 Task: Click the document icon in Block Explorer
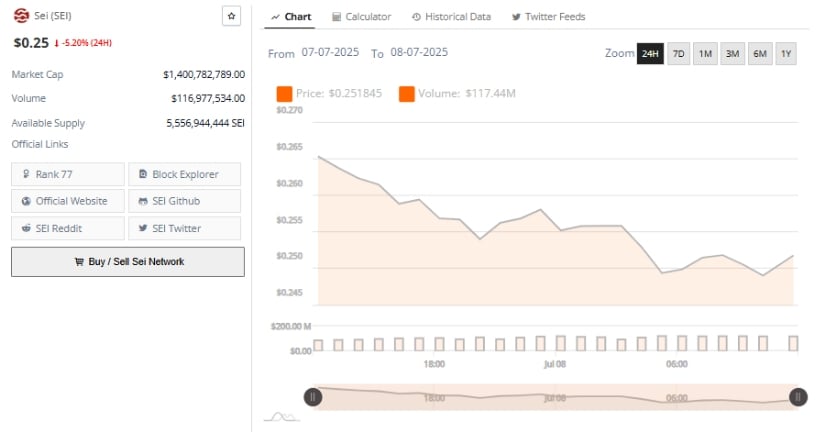[143, 174]
